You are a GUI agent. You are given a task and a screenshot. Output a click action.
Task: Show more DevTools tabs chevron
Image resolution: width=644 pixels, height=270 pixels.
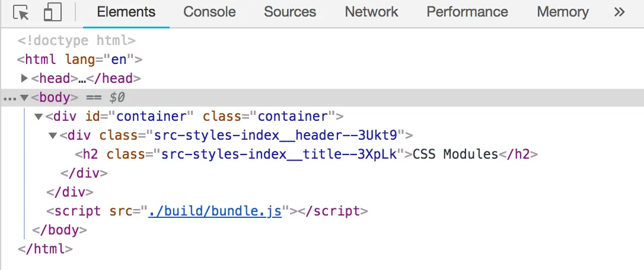click(x=619, y=12)
